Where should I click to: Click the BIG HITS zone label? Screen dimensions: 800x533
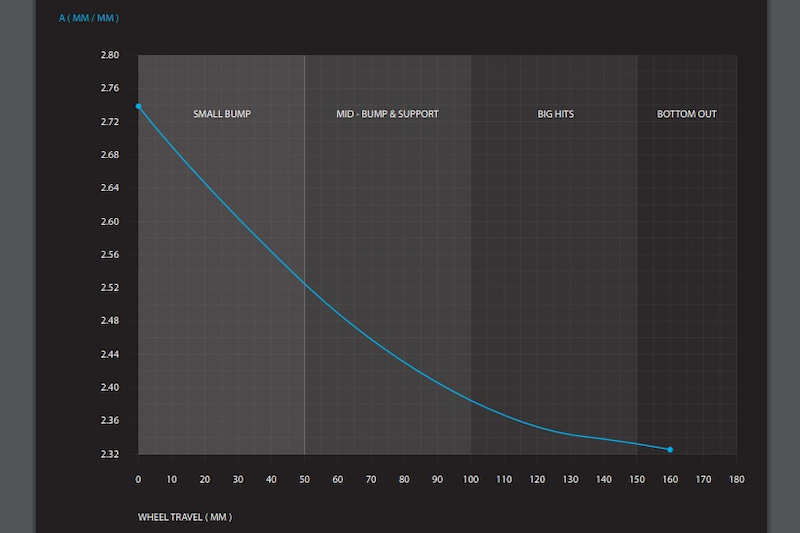[x=555, y=114]
